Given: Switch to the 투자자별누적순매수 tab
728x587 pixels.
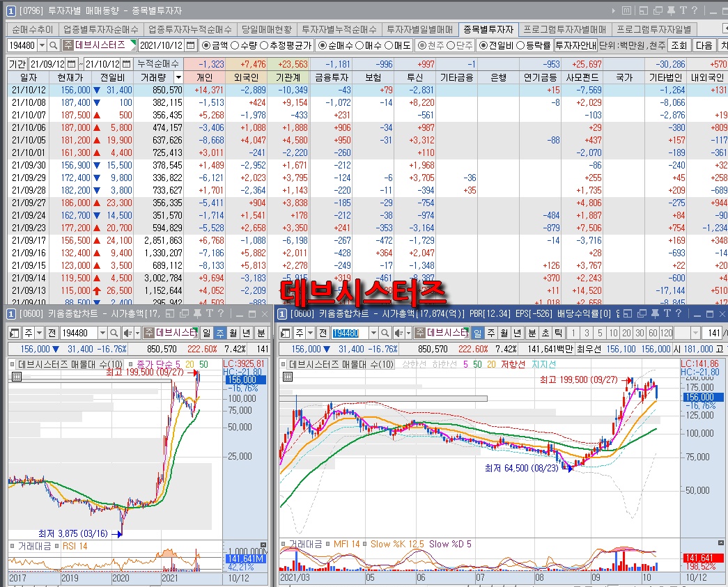Looking at the screenshot, I should coord(339,29).
